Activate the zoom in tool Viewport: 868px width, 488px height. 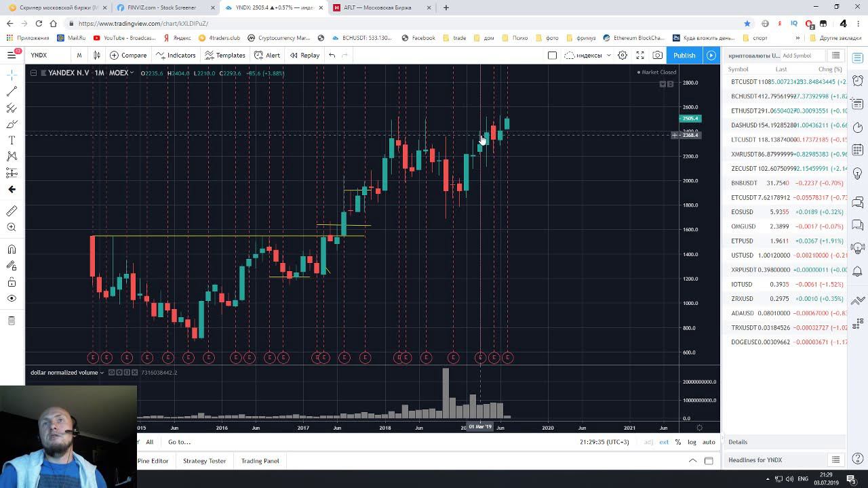[12, 228]
